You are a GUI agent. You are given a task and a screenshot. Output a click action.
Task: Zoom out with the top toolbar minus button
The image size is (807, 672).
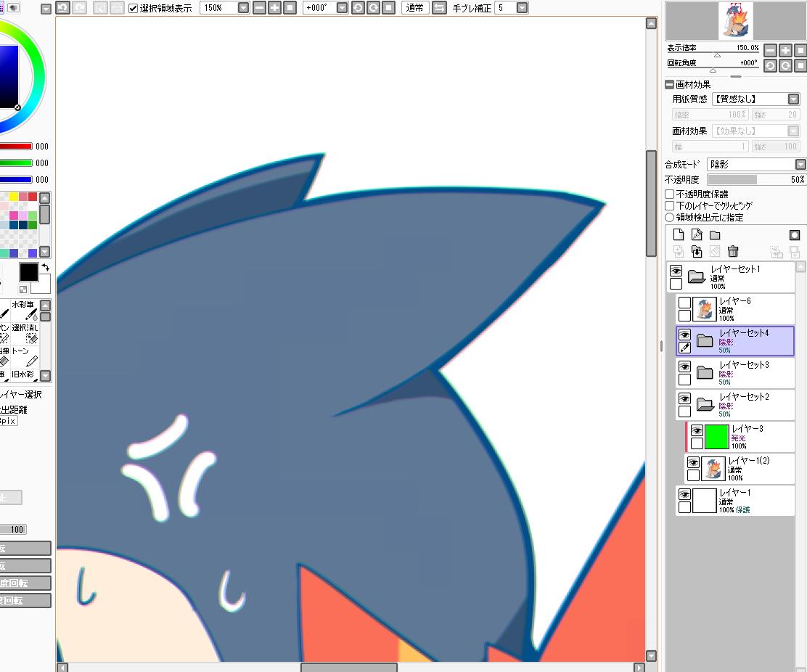260,8
